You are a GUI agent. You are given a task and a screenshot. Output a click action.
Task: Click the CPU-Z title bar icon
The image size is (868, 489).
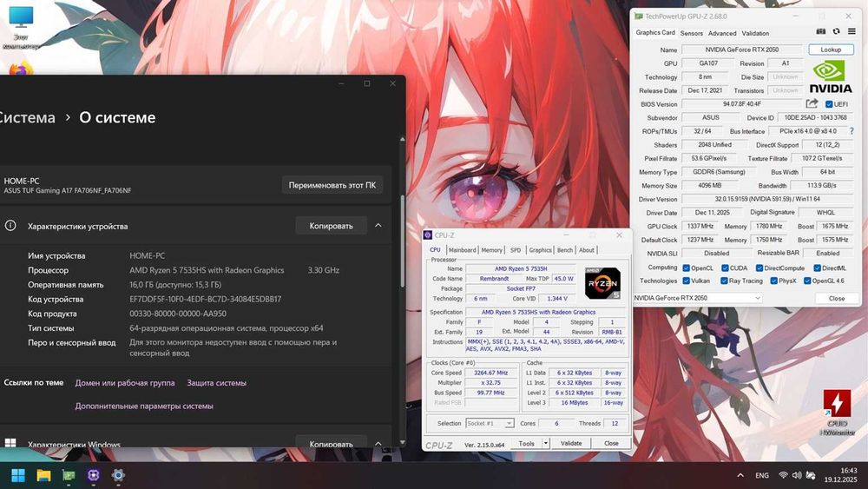point(427,235)
